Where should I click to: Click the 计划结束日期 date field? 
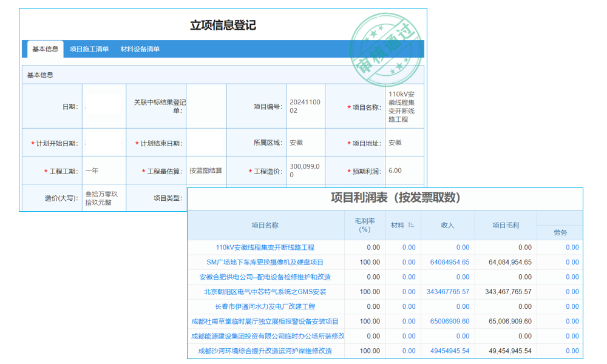(206, 142)
